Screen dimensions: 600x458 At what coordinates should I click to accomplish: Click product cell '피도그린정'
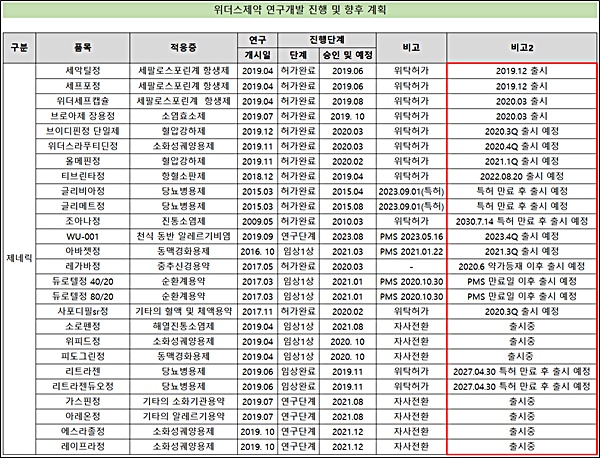[x=83, y=357]
